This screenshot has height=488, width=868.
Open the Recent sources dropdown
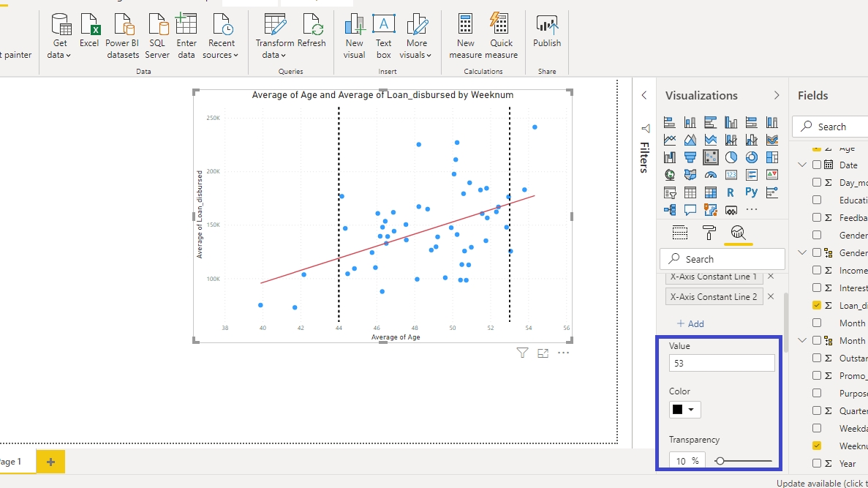click(221, 49)
